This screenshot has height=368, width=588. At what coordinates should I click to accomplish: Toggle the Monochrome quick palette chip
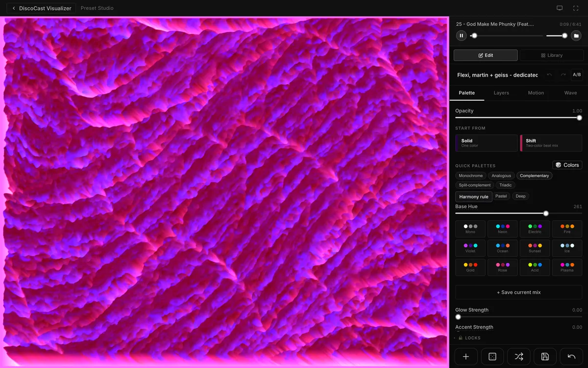(471, 176)
